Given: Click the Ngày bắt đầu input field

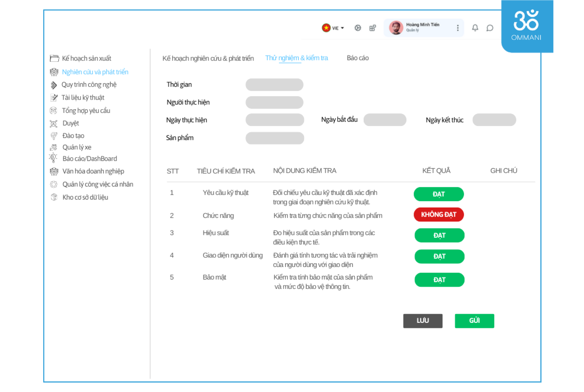Looking at the screenshot, I should click(385, 120).
